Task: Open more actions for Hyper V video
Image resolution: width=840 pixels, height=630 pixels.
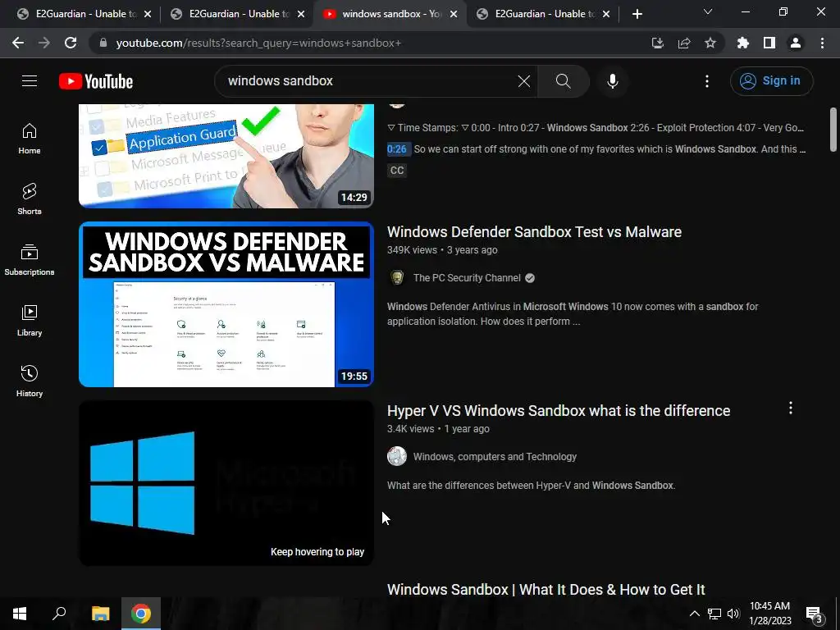Action: 791,409
